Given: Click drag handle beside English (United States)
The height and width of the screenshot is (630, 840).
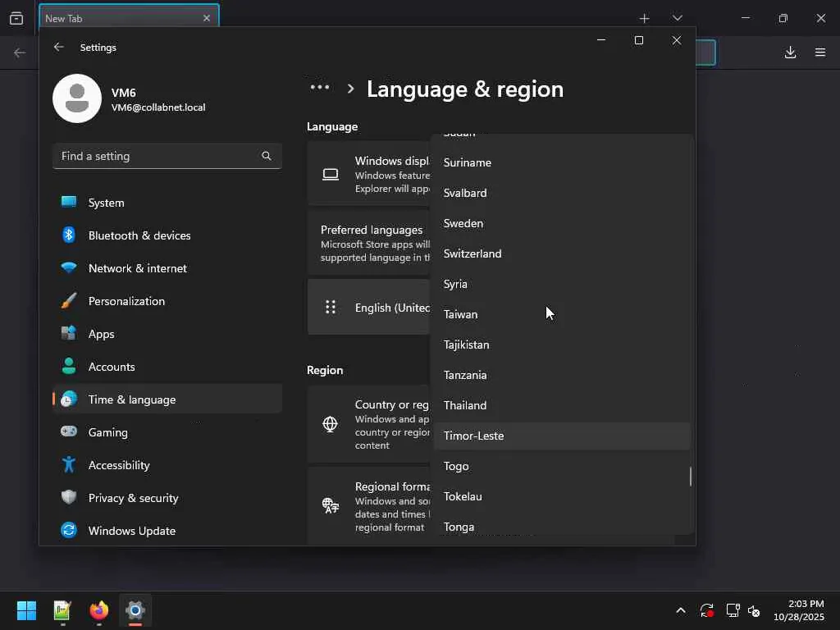Looking at the screenshot, I should [x=331, y=307].
